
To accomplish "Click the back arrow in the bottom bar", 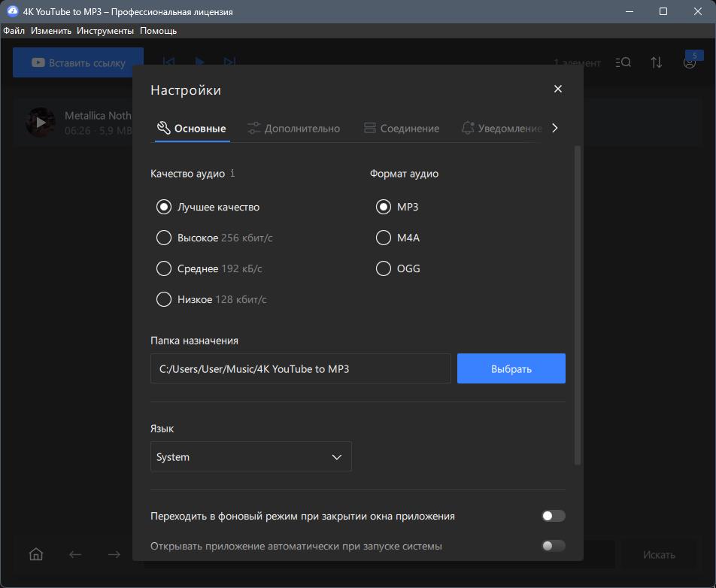I will [75, 554].
